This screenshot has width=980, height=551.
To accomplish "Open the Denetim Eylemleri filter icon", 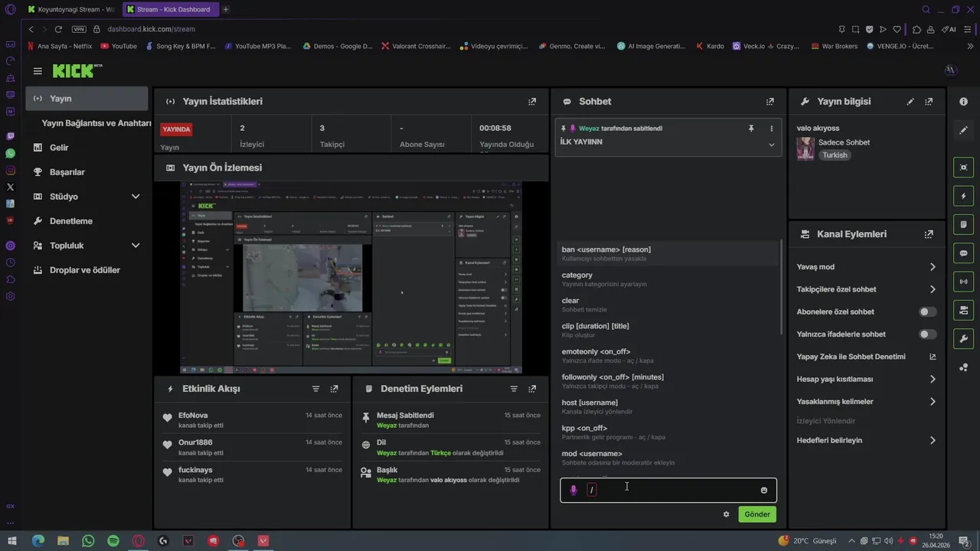I will point(514,389).
